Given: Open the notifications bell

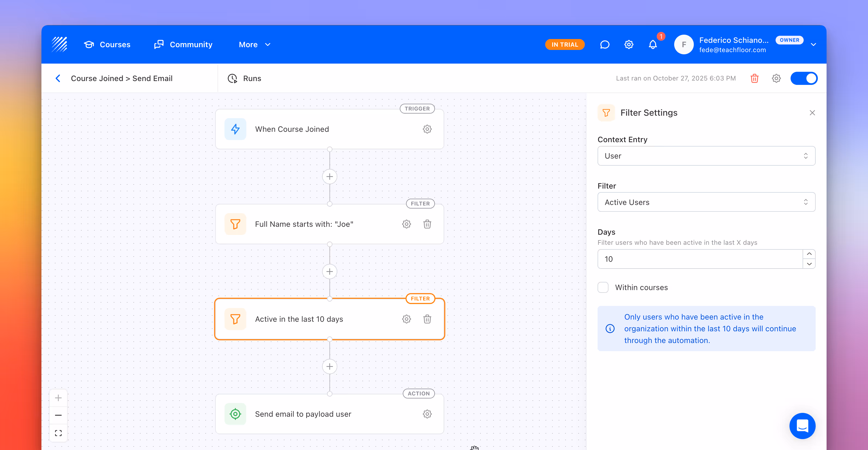Looking at the screenshot, I should 653,44.
